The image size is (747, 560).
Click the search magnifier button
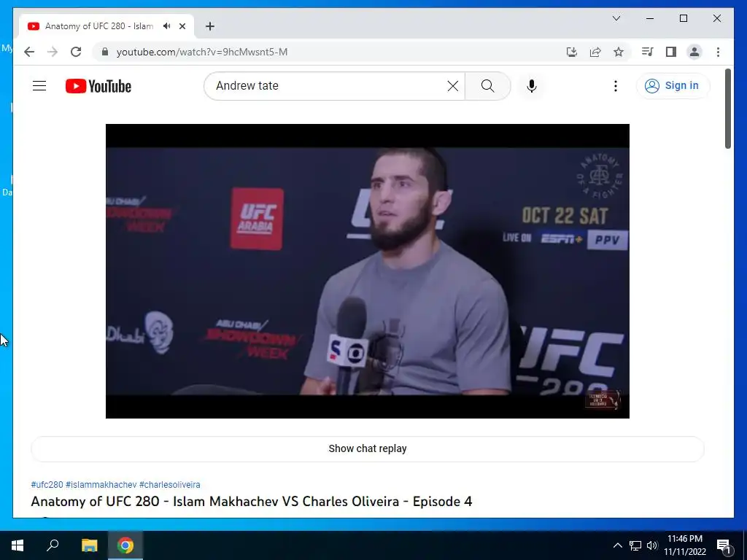[487, 86]
